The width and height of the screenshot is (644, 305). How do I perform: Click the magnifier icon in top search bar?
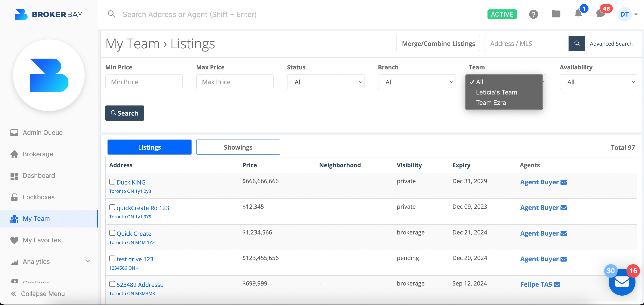coord(112,14)
